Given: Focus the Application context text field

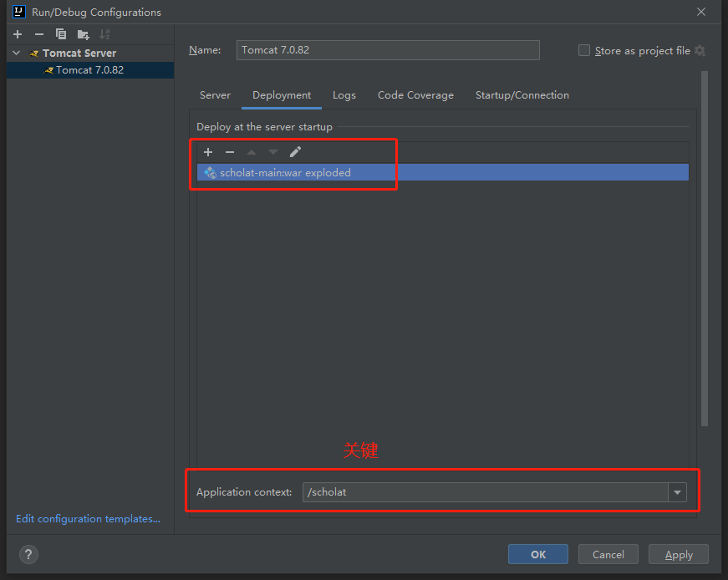Looking at the screenshot, I should click(x=485, y=492).
